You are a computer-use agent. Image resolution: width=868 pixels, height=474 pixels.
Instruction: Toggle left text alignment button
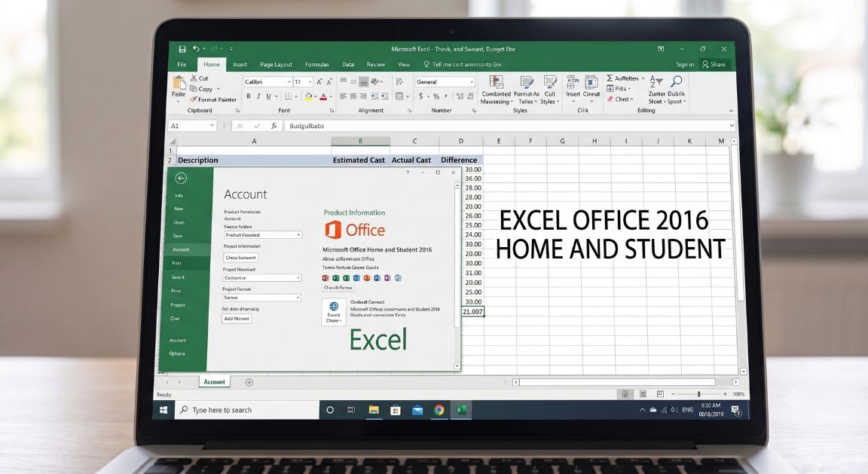coord(344,96)
